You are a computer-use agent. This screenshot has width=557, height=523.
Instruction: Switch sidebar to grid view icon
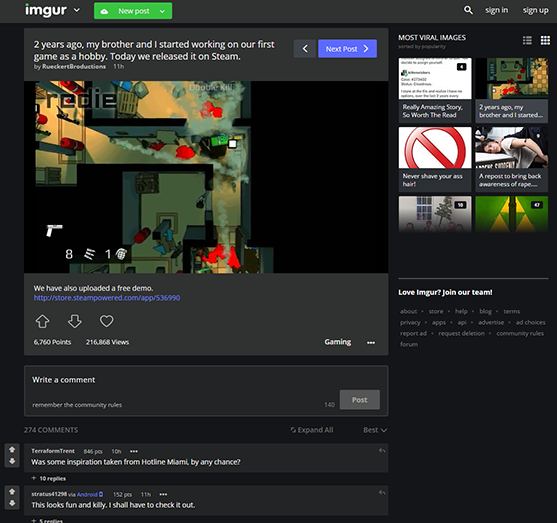tap(545, 41)
